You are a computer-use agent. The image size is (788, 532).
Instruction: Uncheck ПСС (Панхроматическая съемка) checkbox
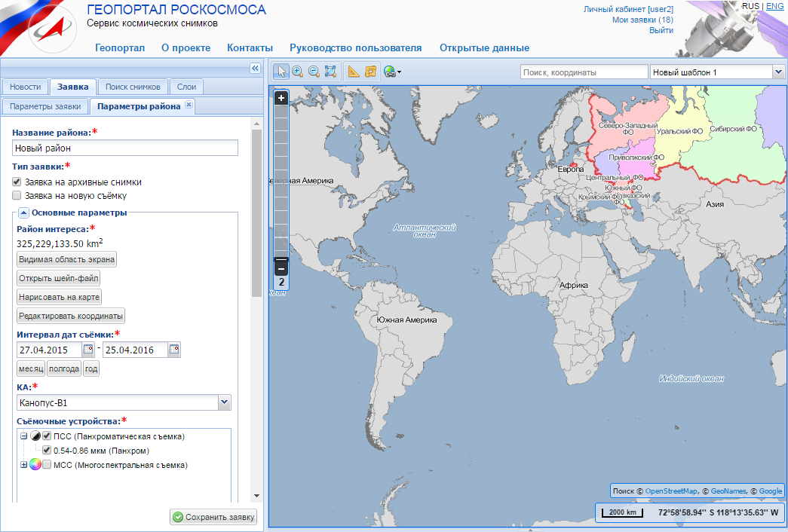47,436
